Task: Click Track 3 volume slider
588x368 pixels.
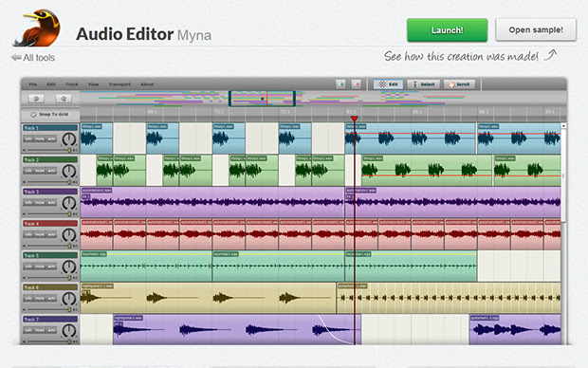Action: [48, 214]
